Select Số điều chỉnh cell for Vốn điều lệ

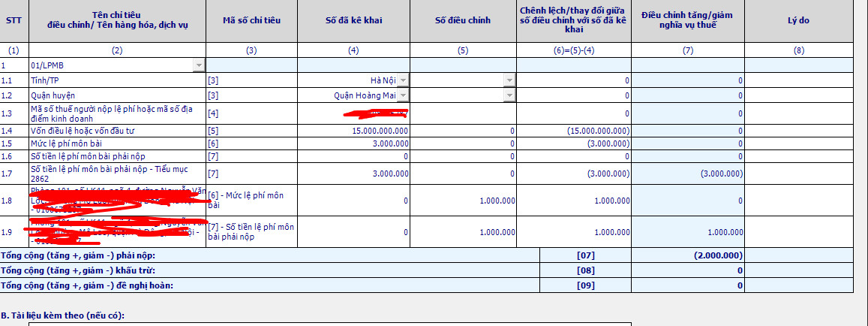[x=464, y=131]
